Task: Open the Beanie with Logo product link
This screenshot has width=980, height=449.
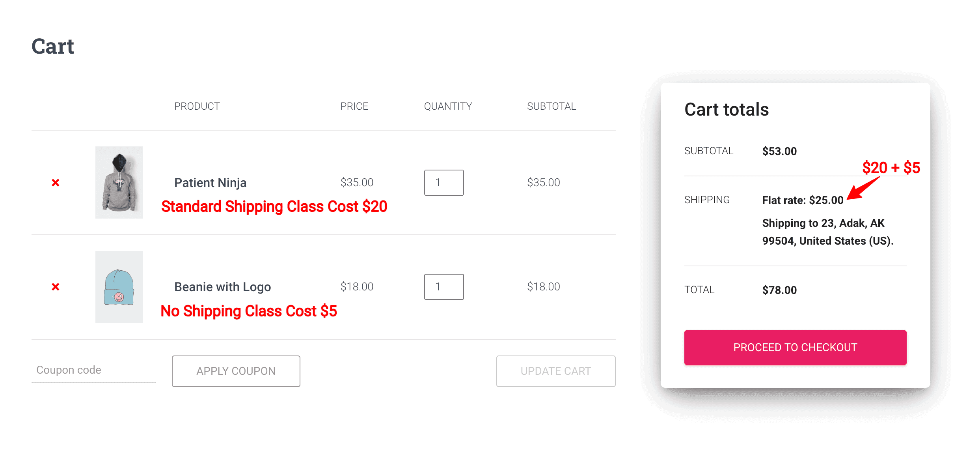Action: pyautogui.click(x=222, y=287)
